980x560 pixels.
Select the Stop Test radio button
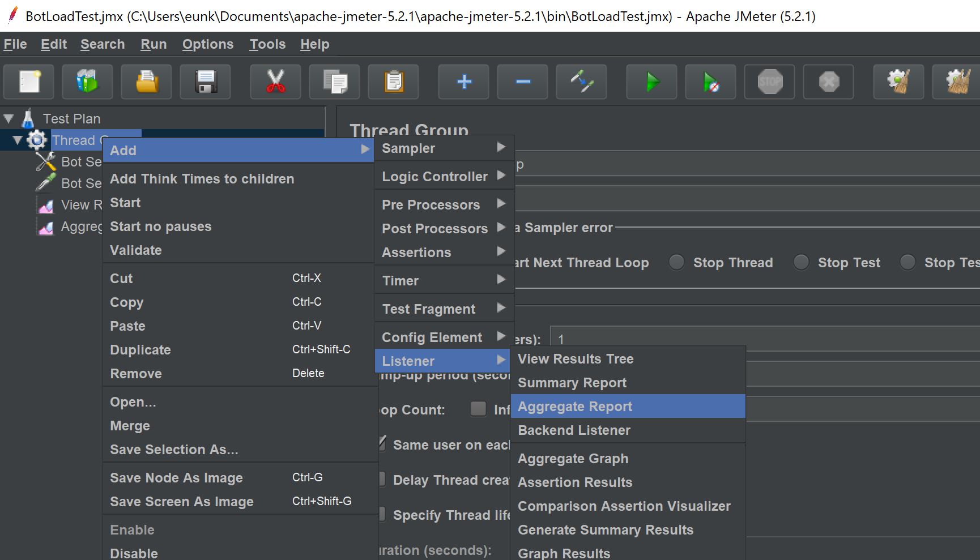tap(802, 262)
